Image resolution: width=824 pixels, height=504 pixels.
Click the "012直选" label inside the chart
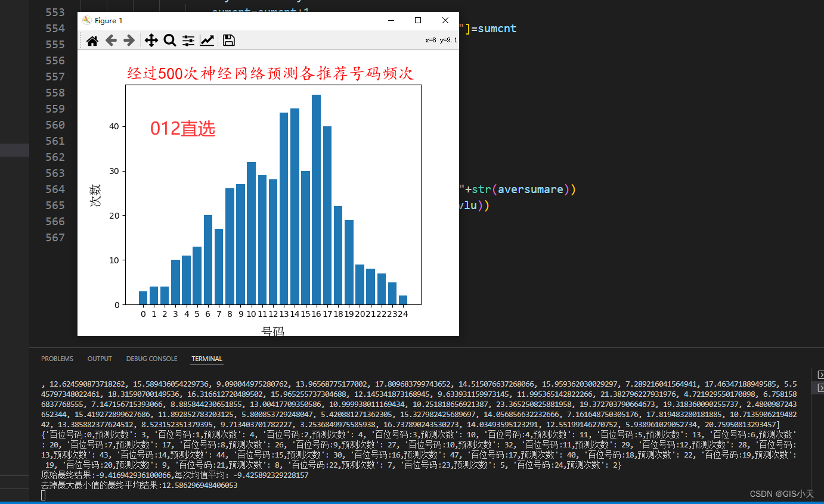pos(182,129)
